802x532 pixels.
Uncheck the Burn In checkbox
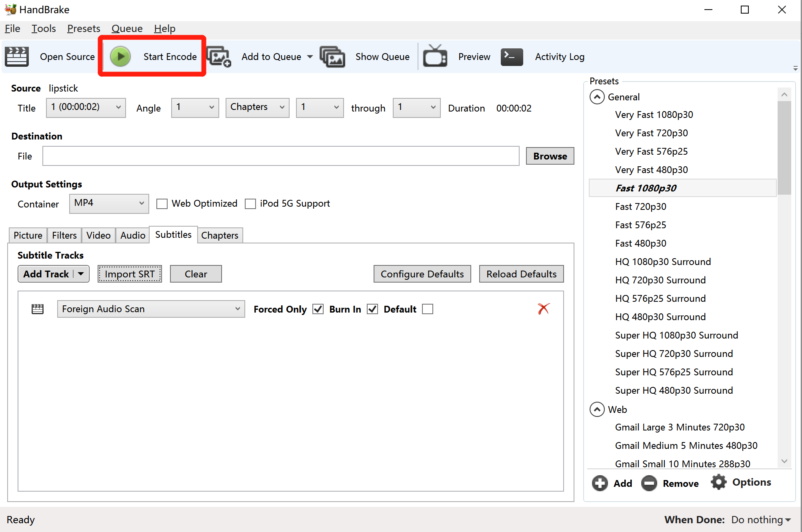[x=372, y=309]
